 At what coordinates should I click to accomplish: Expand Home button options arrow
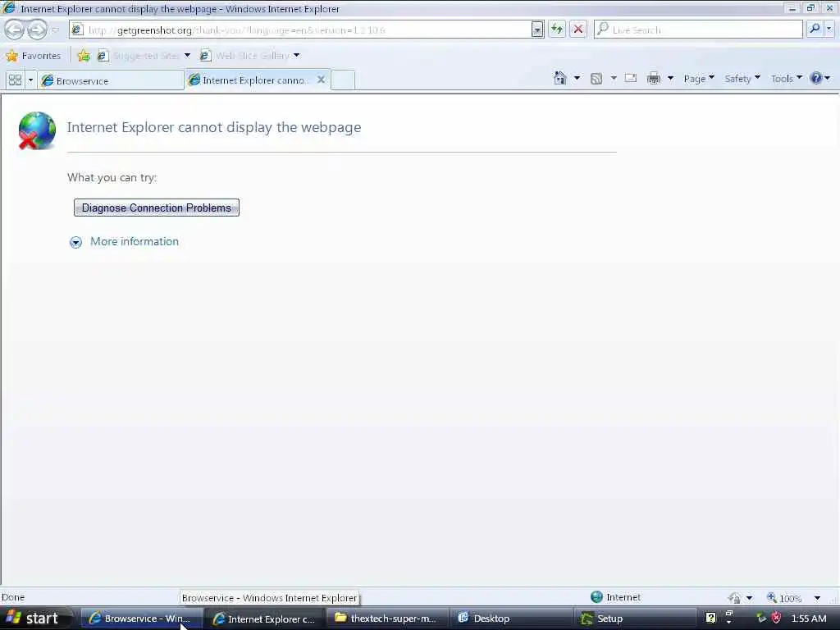point(577,78)
